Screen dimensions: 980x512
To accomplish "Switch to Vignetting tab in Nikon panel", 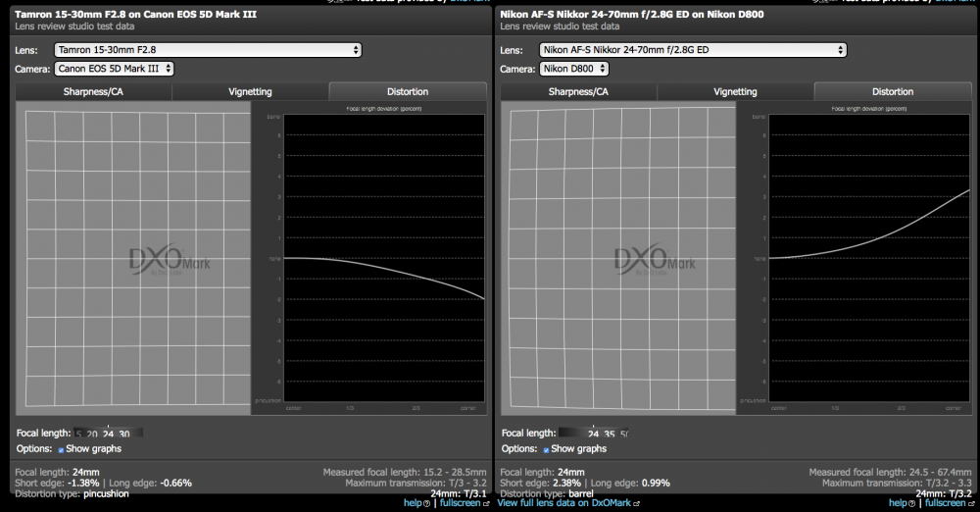I will (x=735, y=91).
